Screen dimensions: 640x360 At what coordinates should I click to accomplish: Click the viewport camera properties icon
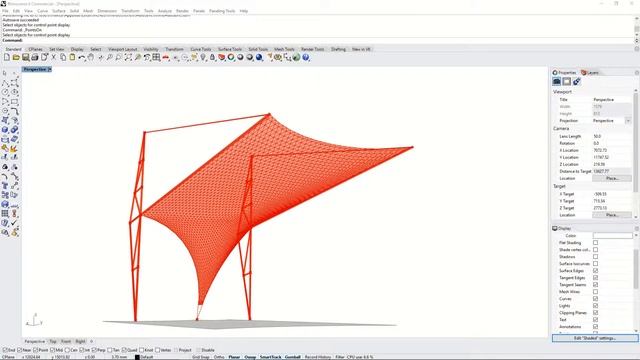[x=556, y=82]
